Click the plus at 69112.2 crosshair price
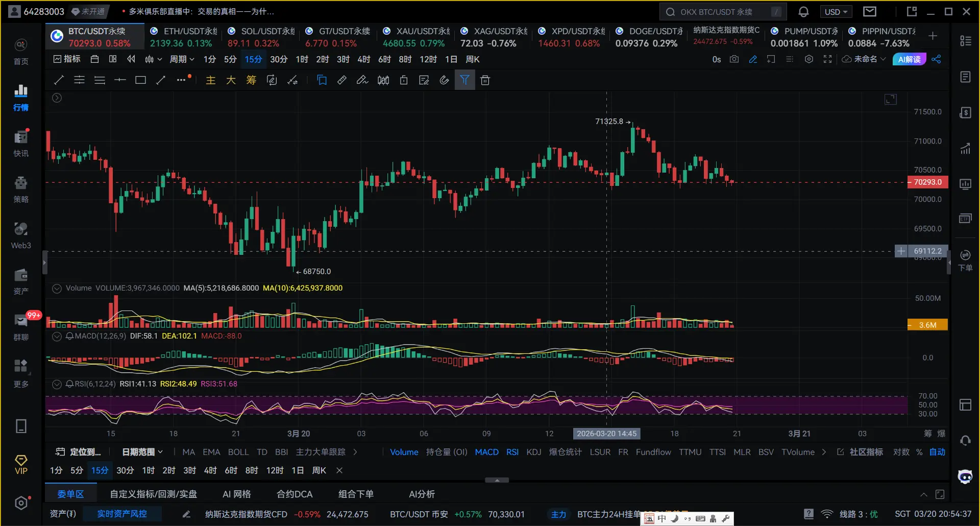980x526 pixels. pos(901,251)
